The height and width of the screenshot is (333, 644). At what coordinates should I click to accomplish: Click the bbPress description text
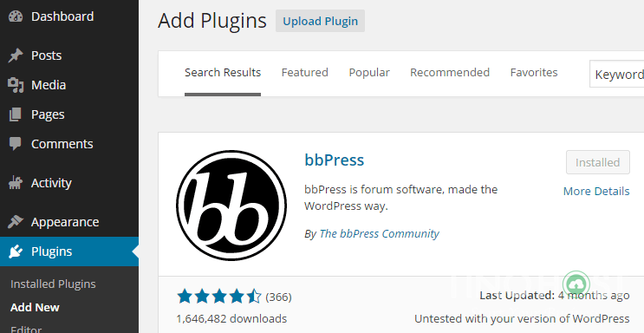[400, 198]
